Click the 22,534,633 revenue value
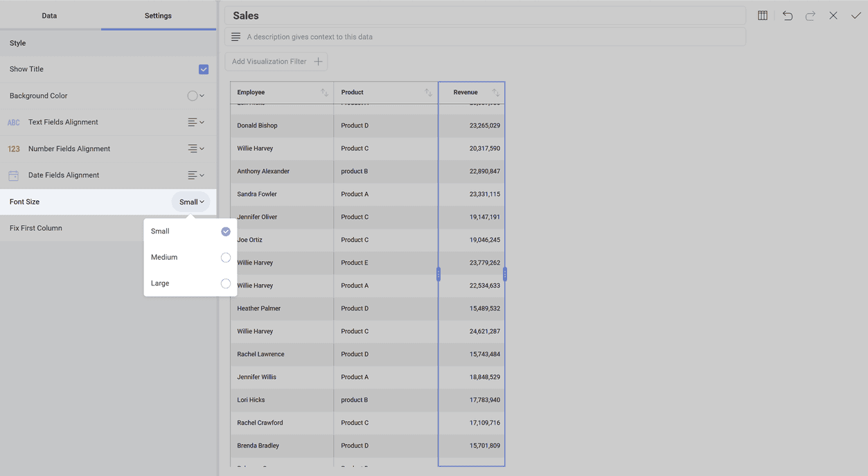 (484, 285)
